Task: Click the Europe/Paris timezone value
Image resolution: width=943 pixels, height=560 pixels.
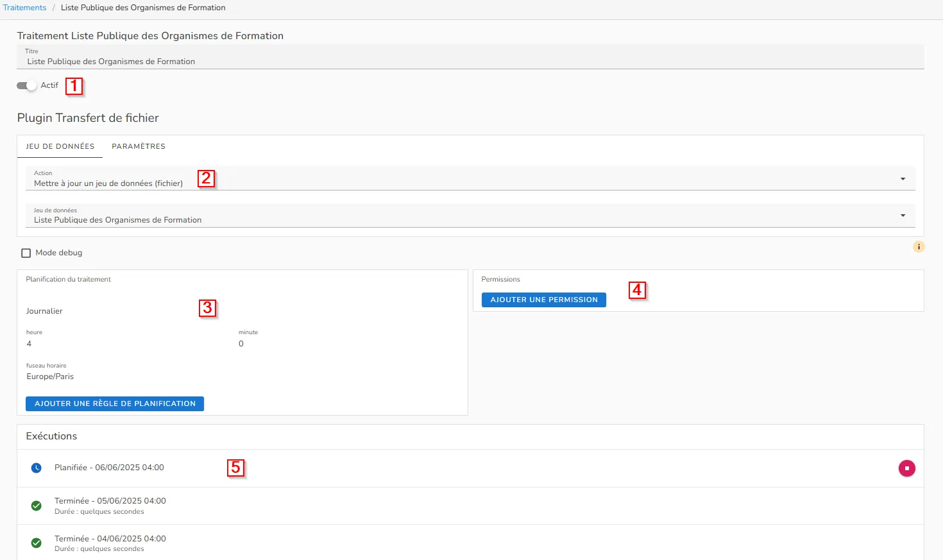Action: tap(50, 377)
